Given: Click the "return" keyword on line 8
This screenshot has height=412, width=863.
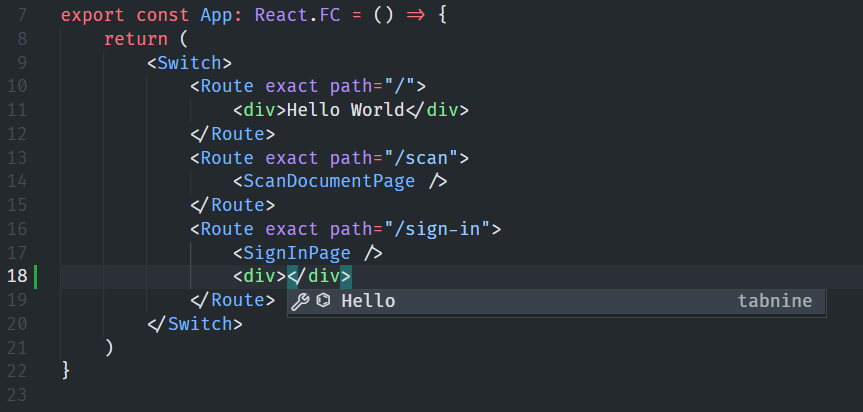Looking at the screenshot, I should 136,39.
